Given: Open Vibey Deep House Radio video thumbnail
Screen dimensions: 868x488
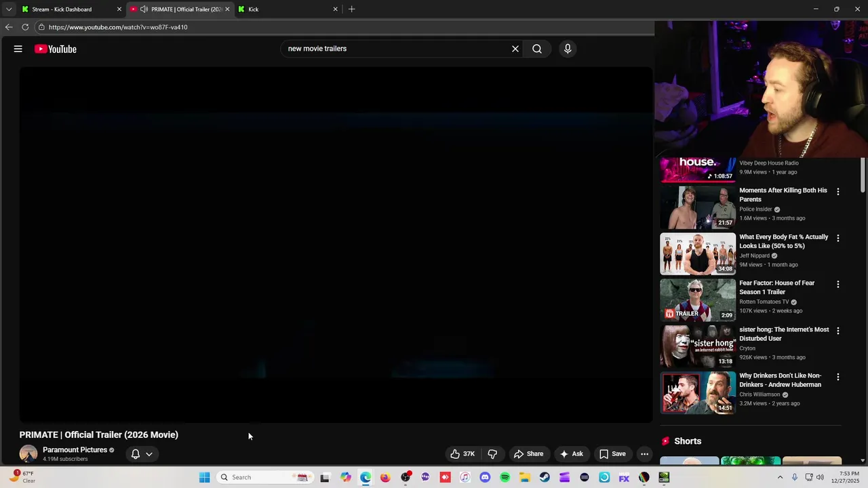Looking at the screenshot, I should coord(698,170).
